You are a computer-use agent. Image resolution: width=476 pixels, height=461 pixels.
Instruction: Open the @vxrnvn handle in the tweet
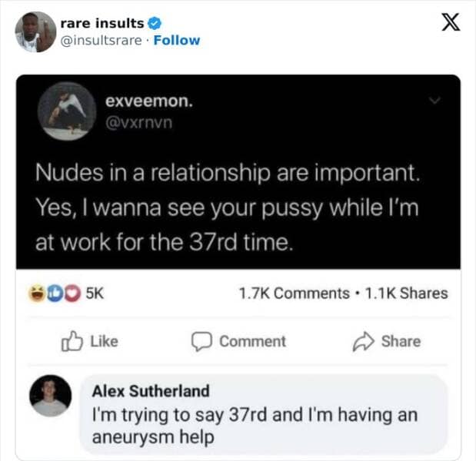tap(138, 123)
